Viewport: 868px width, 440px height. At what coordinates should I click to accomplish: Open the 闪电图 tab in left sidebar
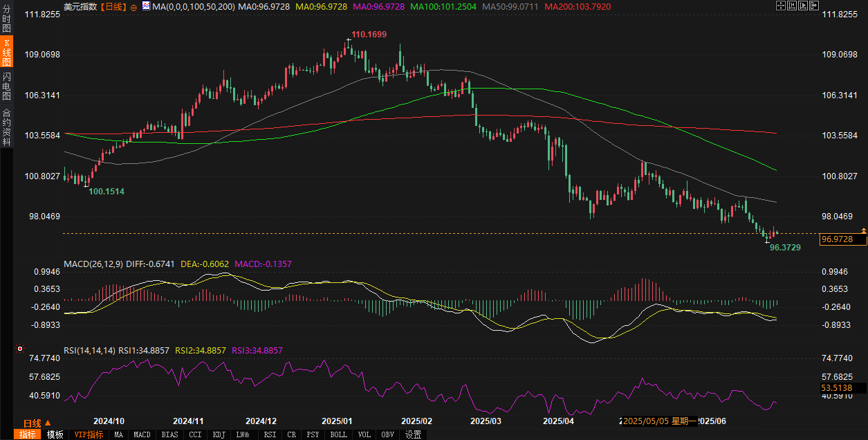click(x=6, y=86)
